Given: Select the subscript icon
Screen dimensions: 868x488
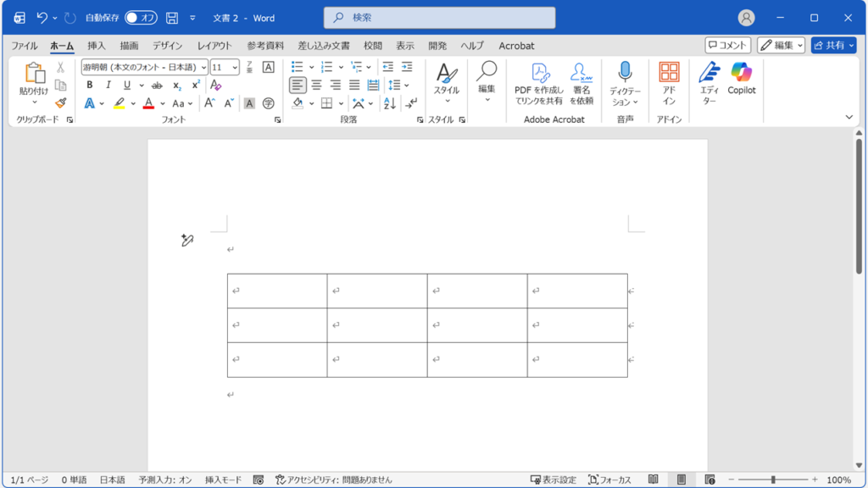Looking at the screenshot, I should pos(176,85).
